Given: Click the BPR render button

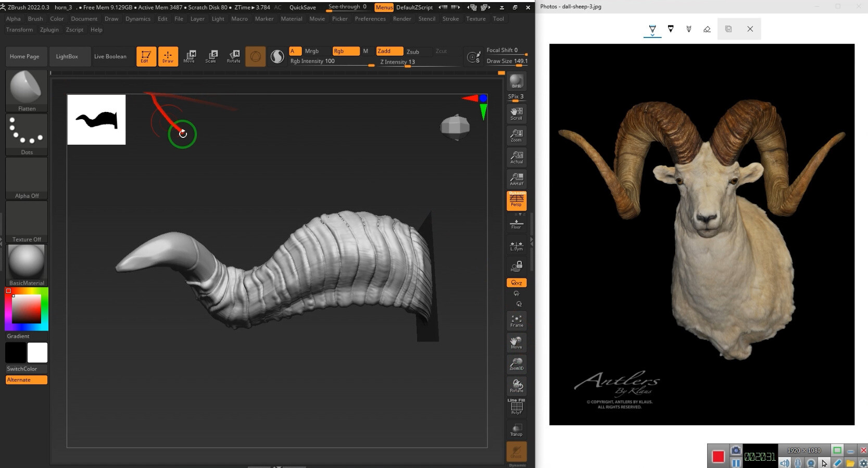Looking at the screenshot, I should 517,82.
